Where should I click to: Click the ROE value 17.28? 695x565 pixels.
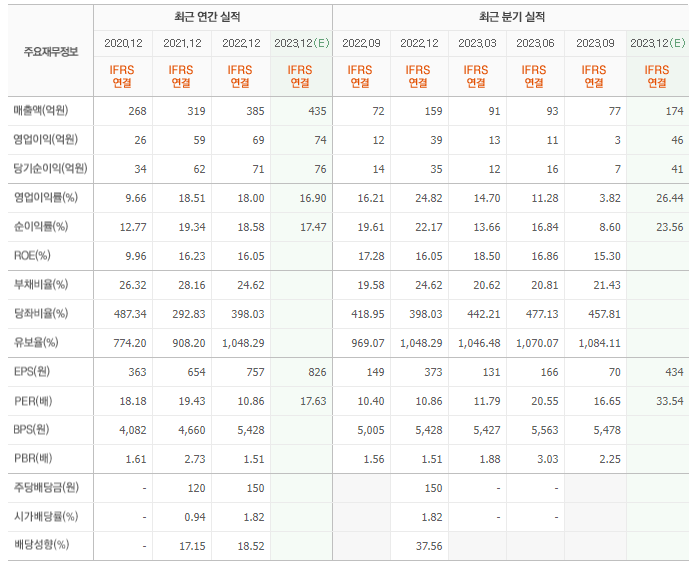point(371,256)
